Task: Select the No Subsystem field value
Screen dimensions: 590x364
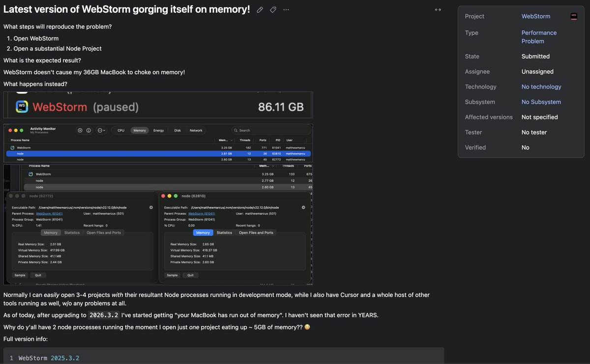Action: [x=541, y=102]
